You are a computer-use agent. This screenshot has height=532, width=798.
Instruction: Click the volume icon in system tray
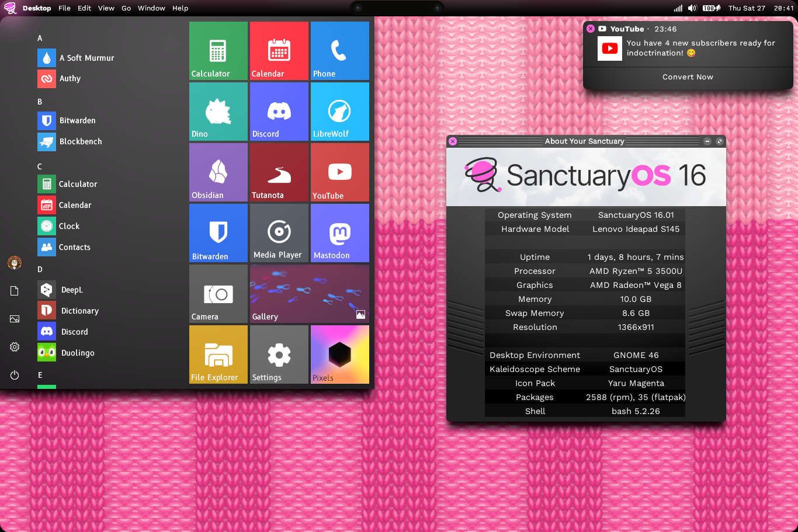pyautogui.click(x=692, y=8)
